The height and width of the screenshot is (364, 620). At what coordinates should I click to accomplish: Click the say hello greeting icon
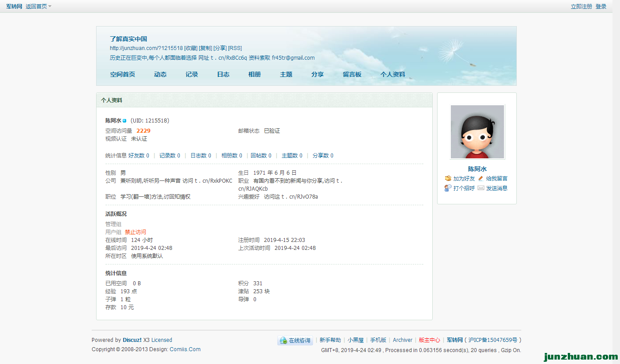click(x=448, y=188)
